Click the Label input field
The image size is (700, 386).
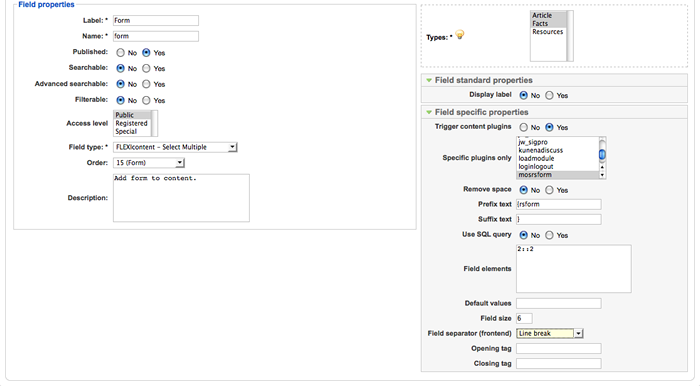click(156, 21)
